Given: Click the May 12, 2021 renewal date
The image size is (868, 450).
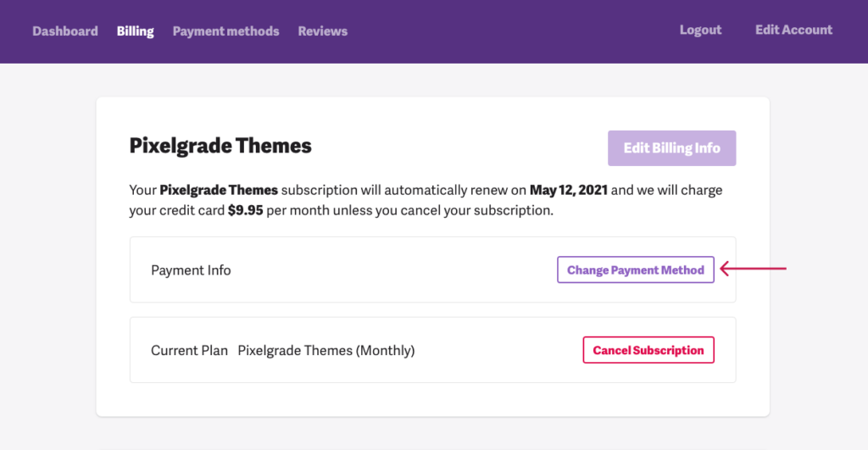Looking at the screenshot, I should 569,191.
